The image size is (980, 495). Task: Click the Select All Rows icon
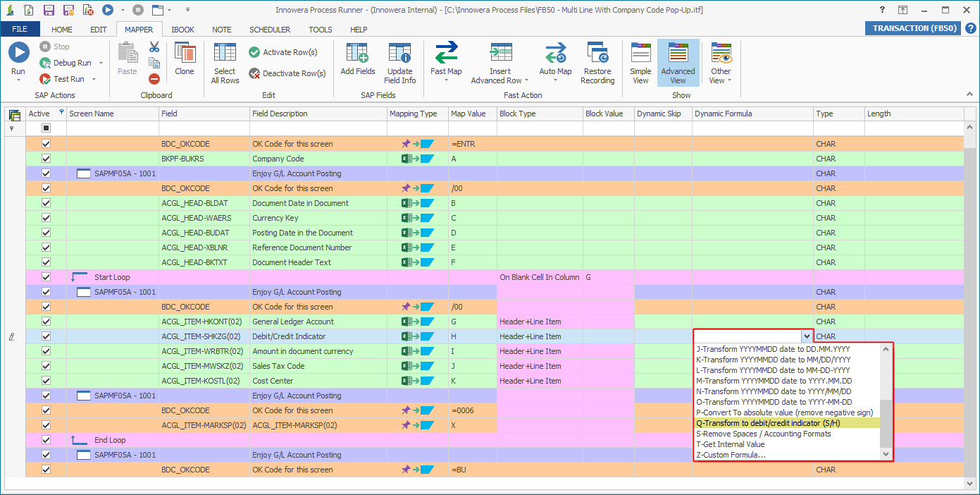click(x=225, y=54)
